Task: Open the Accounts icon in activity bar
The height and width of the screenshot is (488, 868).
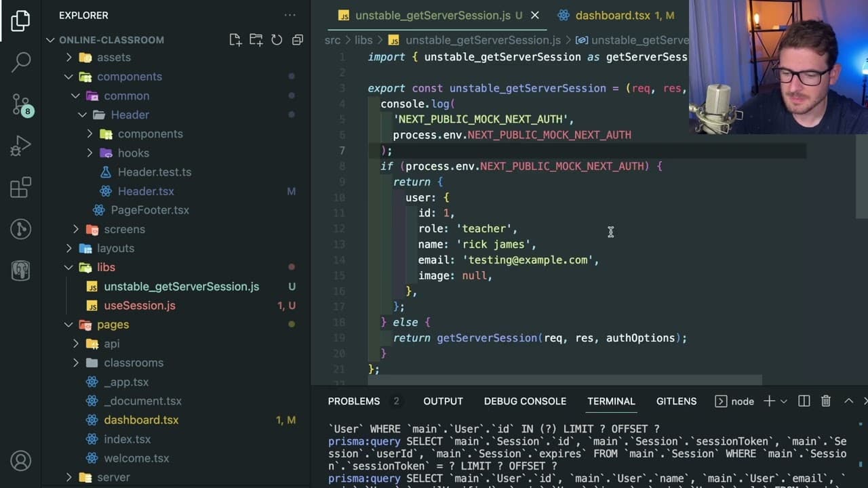Action: [x=21, y=461]
